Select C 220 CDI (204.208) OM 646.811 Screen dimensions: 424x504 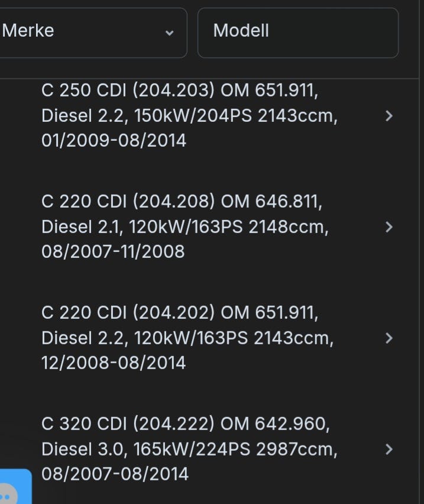pos(182,202)
